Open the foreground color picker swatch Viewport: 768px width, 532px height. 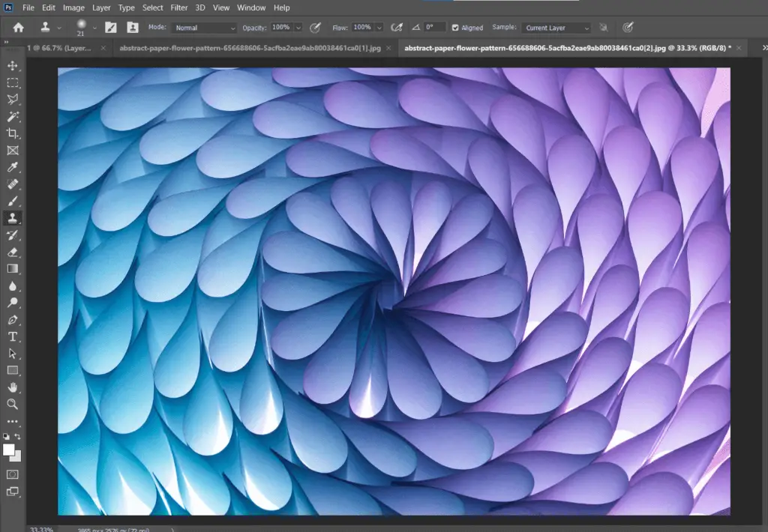(x=9, y=450)
